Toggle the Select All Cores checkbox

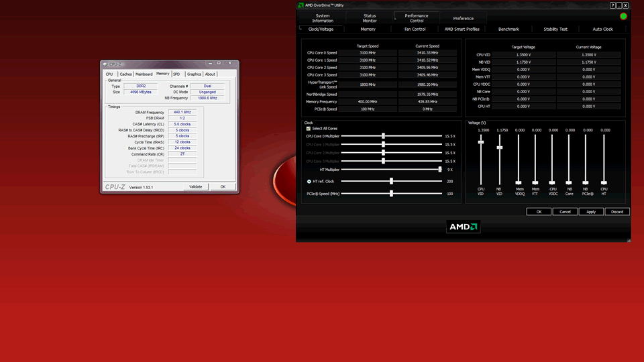[x=309, y=128]
